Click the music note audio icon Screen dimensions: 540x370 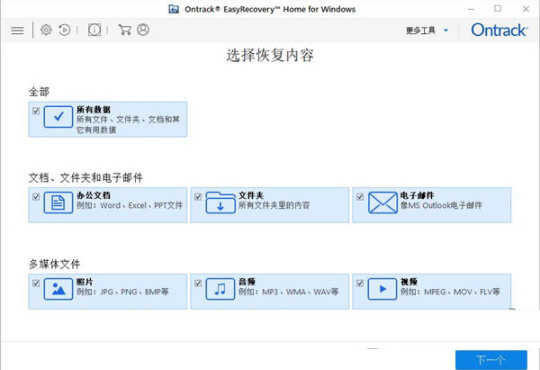(x=220, y=289)
